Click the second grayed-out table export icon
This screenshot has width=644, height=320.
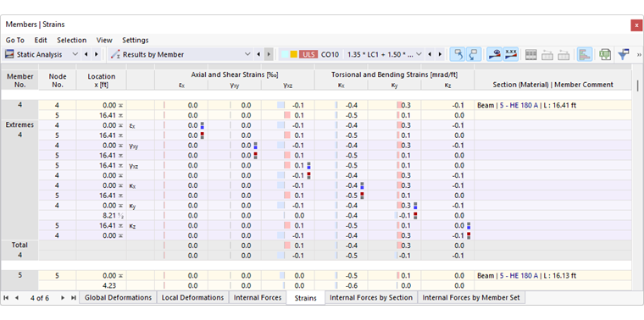pyautogui.click(x=563, y=54)
